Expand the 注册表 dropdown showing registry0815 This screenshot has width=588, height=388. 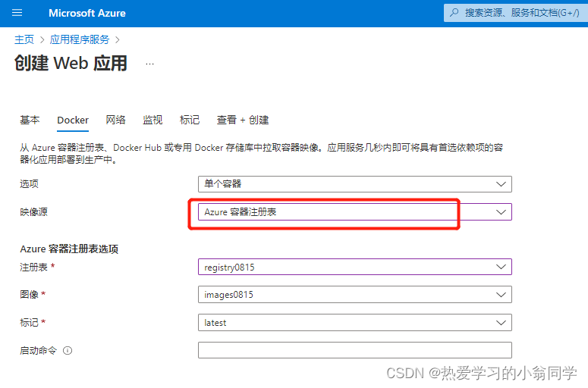pos(355,267)
